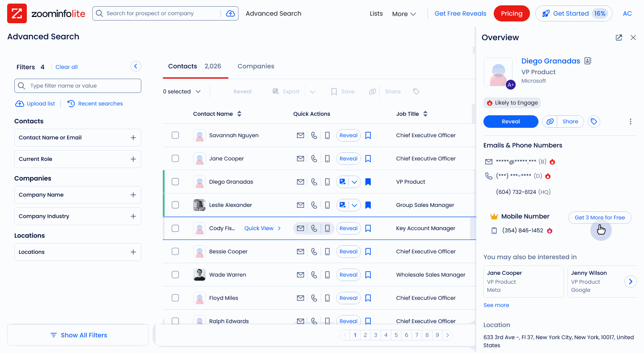
Task: Open the More dropdown in top navigation
Action: pos(404,14)
